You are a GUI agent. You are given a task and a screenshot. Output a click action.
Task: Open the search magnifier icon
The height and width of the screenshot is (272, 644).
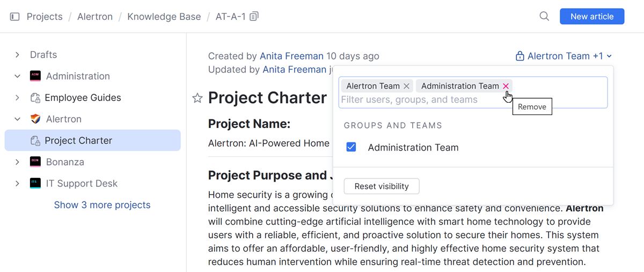[x=544, y=17]
